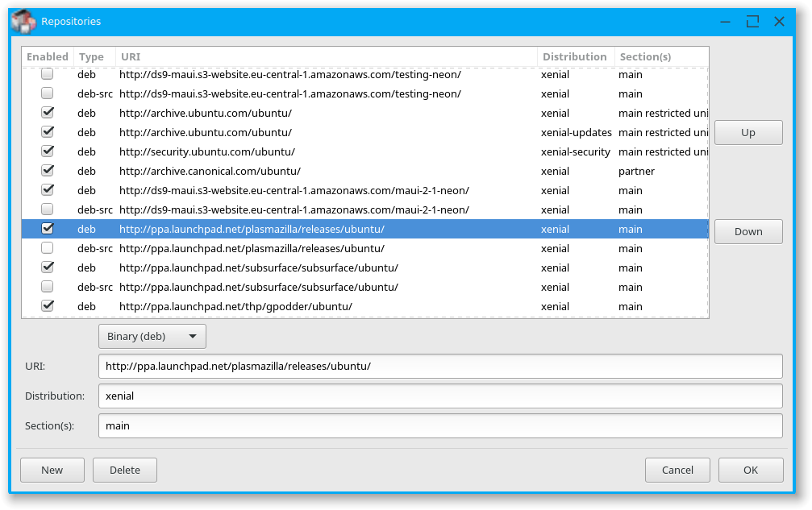Image resolution: width=812 pixels, height=510 pixels.
Task: Disable the security.ubuntu.com repository checkbox
Action: coord(48,151)
